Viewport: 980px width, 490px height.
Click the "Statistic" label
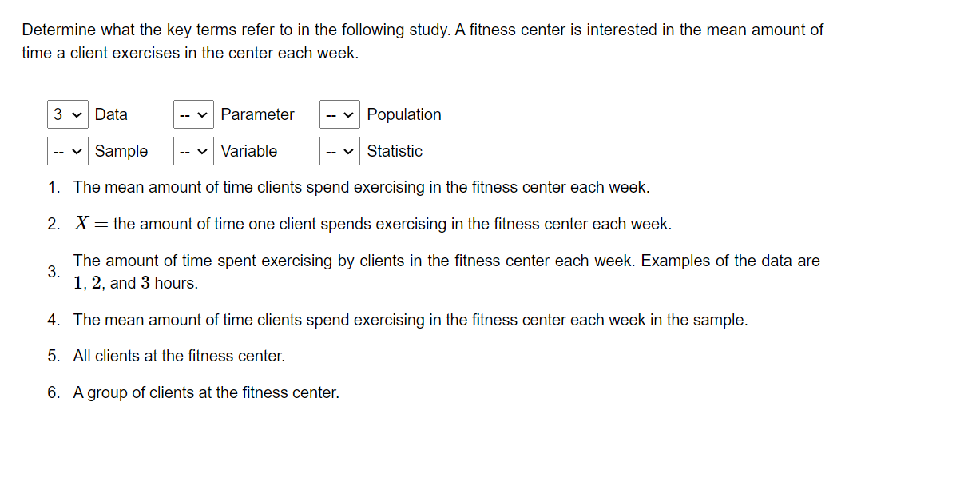click(395, 151)
